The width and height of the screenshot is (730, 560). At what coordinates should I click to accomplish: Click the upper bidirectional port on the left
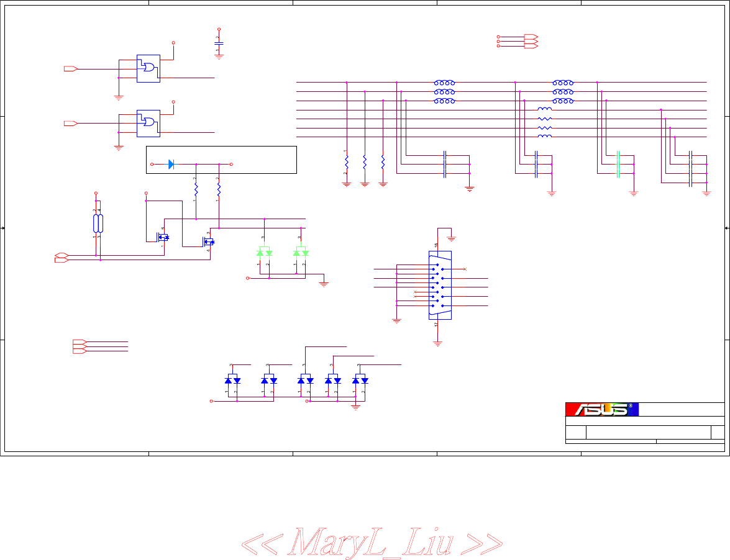[x=62, y=255]
